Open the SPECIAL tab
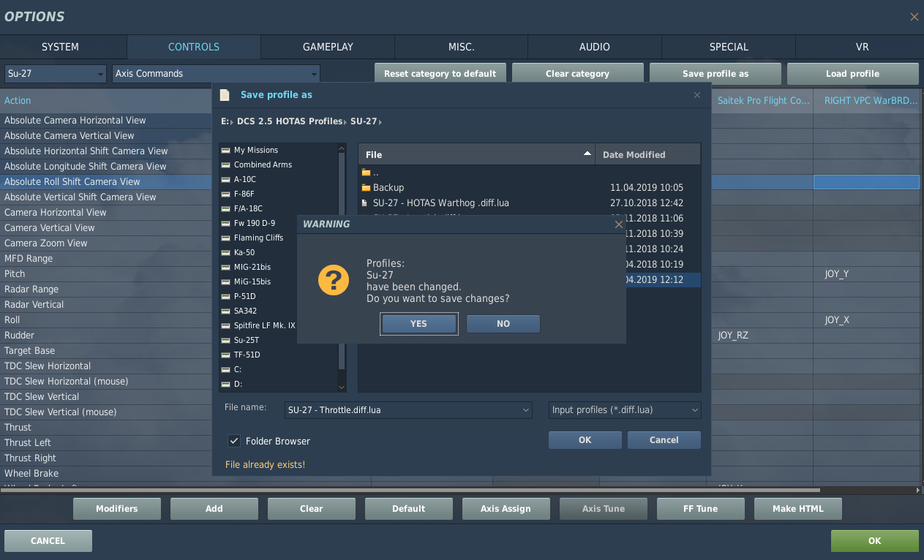The width and height of the screenshot is (924, 560). pyautogui.click(x=729, y=47)
